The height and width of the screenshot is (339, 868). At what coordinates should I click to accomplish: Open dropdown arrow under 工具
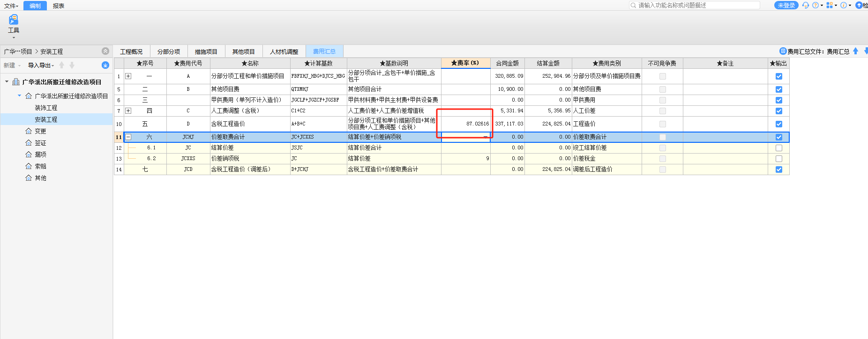14,37
